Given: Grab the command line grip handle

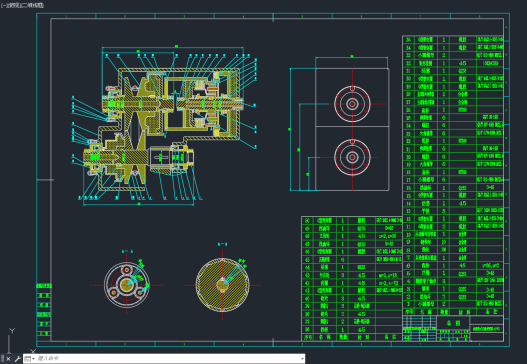Looking at the screenshot, I should coord(3,359).
